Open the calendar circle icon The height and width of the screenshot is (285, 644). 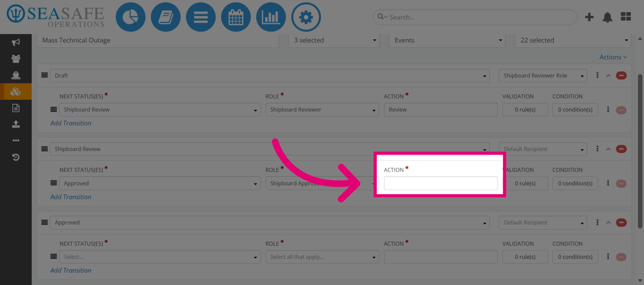236,17
